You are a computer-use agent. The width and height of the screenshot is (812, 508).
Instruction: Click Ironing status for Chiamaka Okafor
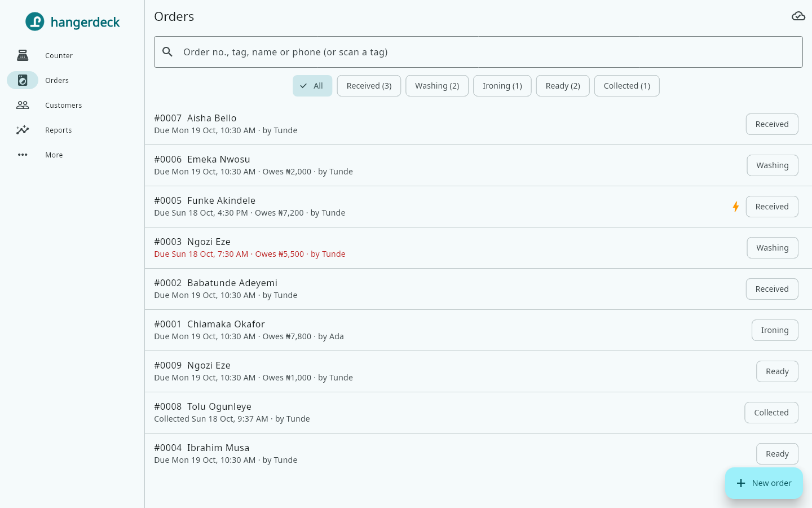pos(775,330)
